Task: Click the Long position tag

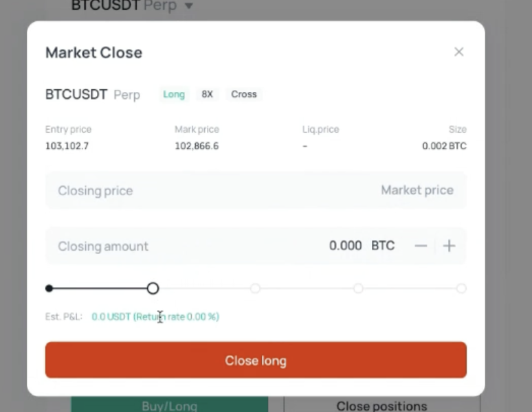Action: tap(174, 94)
